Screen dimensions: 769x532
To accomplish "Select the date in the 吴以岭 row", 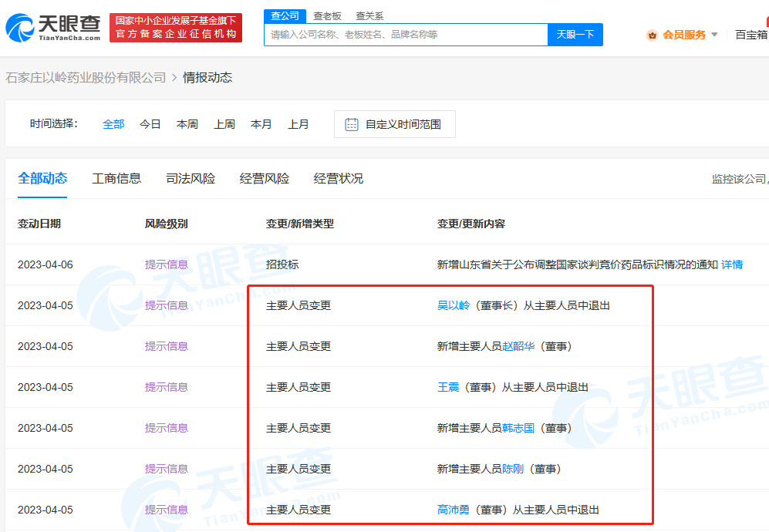I will point(45,305).
